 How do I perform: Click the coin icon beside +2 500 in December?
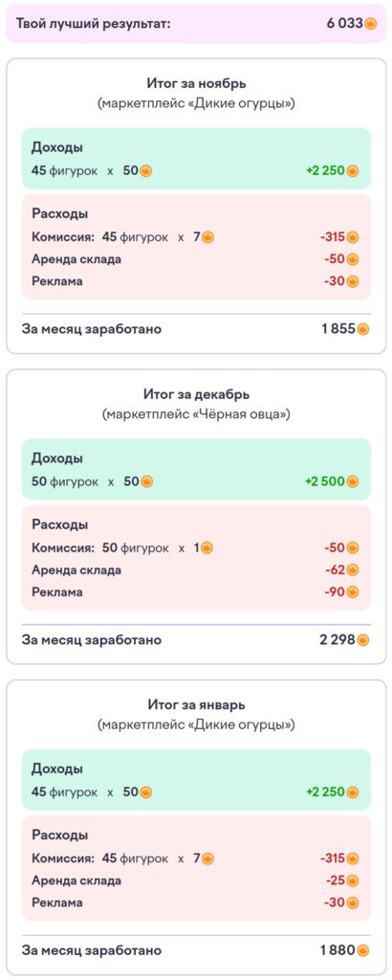353,481
